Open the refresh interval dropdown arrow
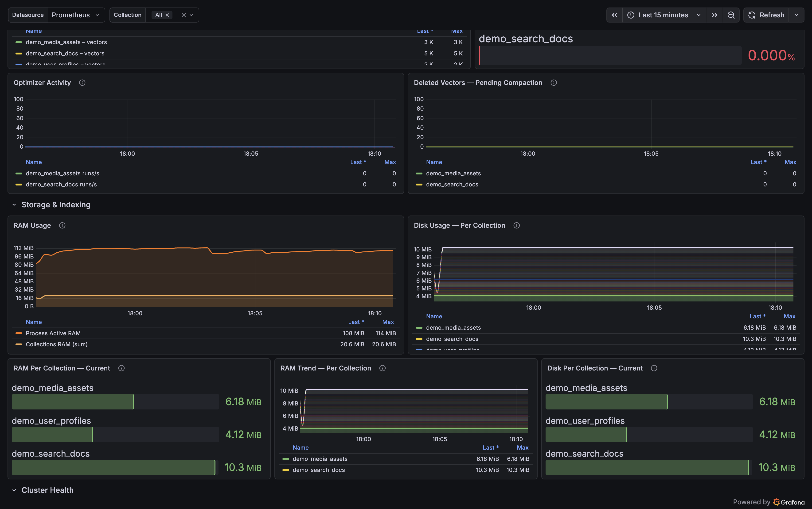The height and width of the screenshot is (509, 812). point(796,15)
